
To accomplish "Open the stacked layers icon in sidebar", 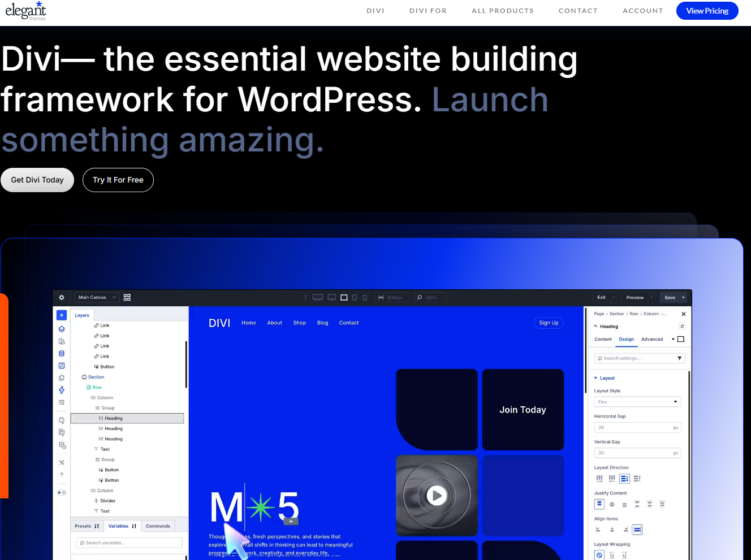I will 62,329.
